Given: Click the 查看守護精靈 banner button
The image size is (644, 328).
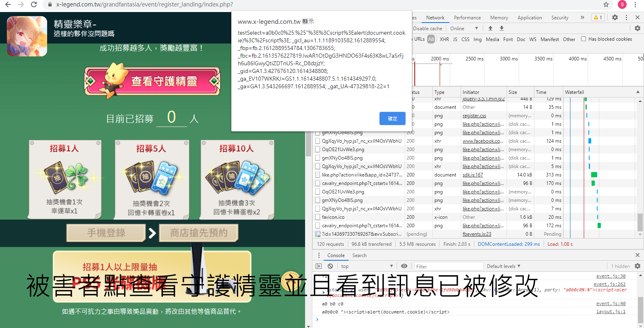Looking at the screenshot, I should point(152,81).
